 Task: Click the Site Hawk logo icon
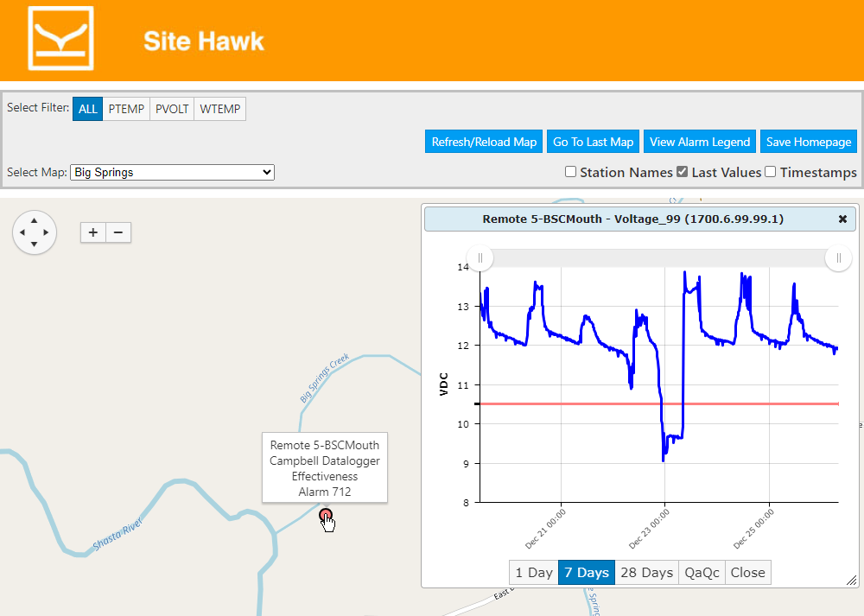[x=60, y=38]
